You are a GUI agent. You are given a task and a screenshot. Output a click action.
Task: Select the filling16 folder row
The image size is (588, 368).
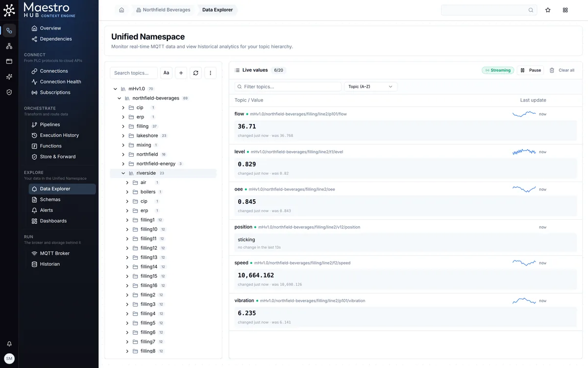163,285
